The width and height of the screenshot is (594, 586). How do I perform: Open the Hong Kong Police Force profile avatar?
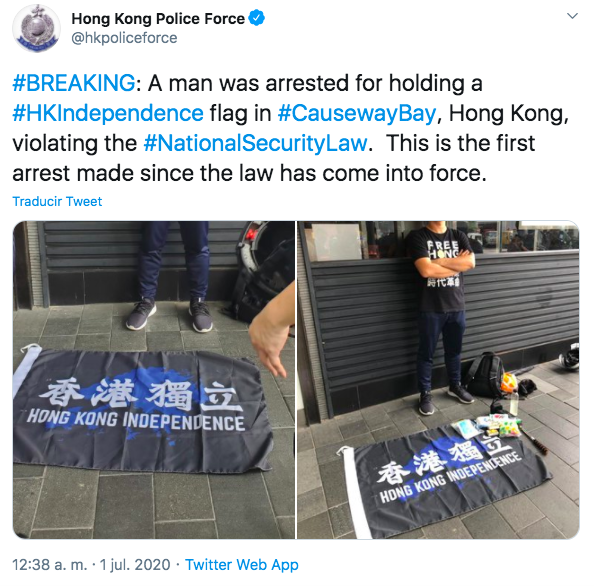(36, 28)
